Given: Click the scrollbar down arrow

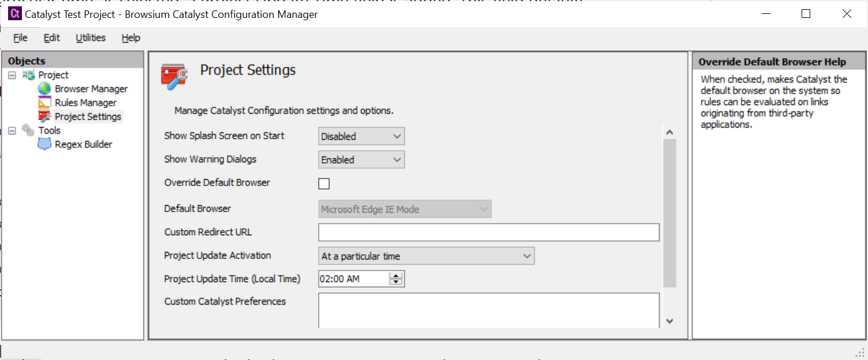Looking at the screenshot, I should 669,321.
